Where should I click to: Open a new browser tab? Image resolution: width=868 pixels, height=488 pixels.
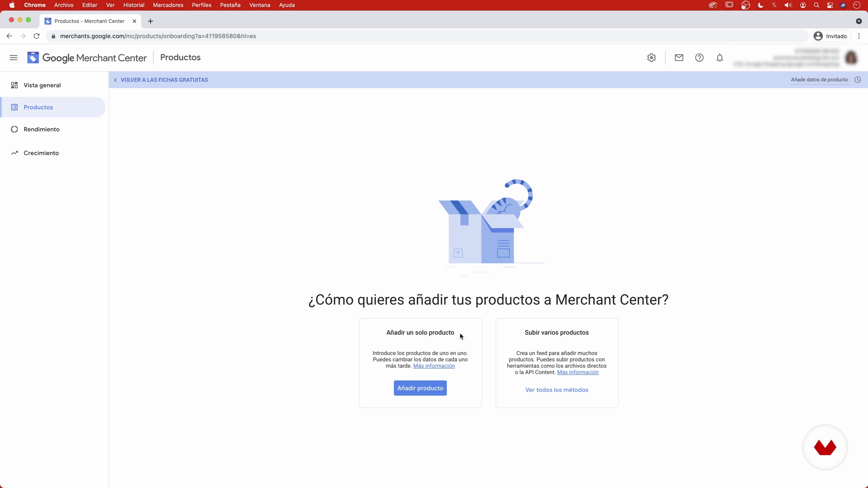coord(150,21)
